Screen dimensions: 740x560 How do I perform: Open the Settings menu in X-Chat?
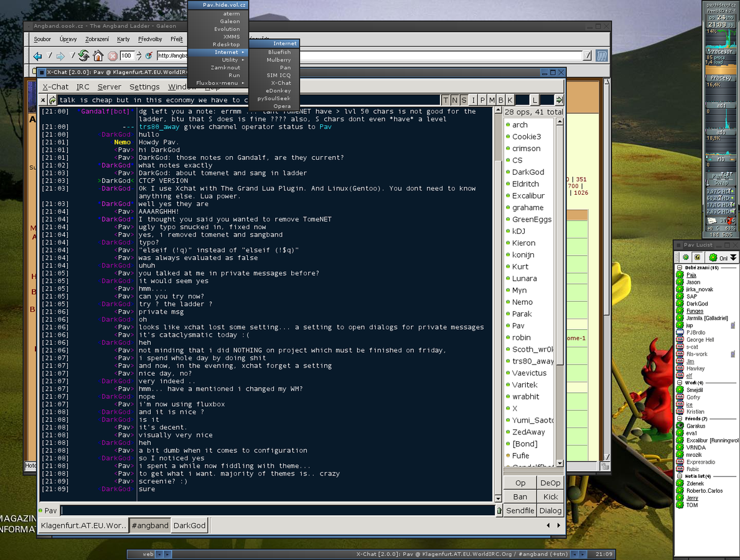[x=144, y=87]
